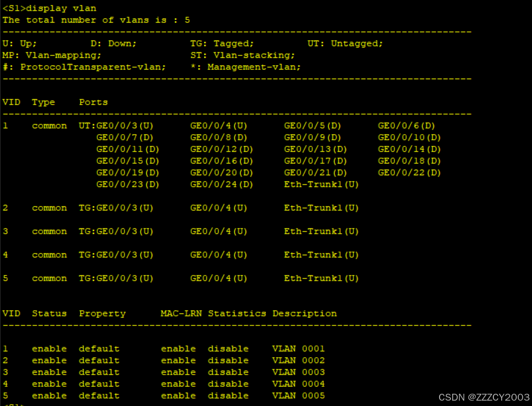The width and height of the screenshot is (532, 406).
Task: Click TG:GE0/0/3(U) in the VLAN 5 row
Action: click(x=116, y=278)
